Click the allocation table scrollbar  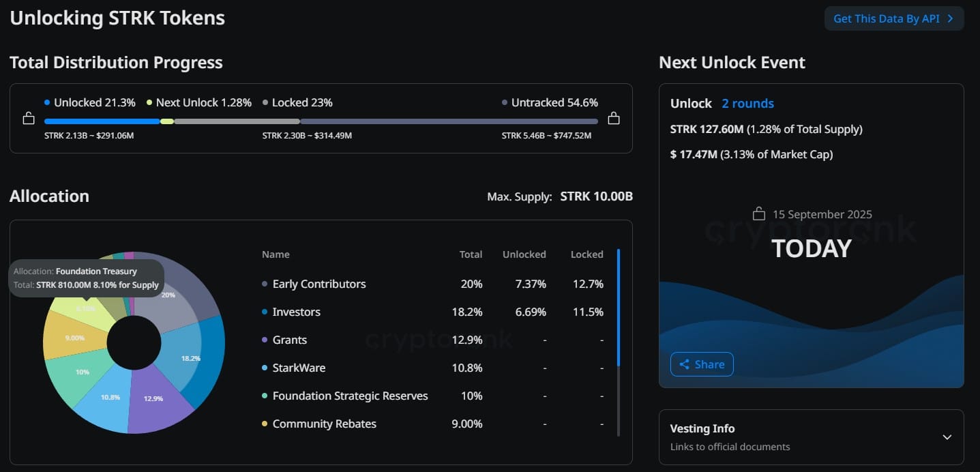pyautogui.click(x=619, y=307)
